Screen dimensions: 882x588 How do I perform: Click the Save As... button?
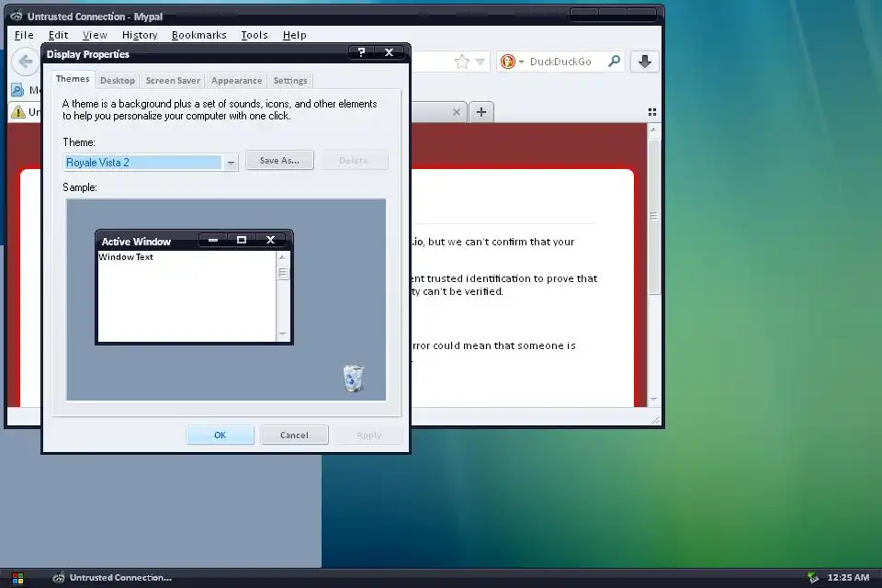[x=279, y=161]
